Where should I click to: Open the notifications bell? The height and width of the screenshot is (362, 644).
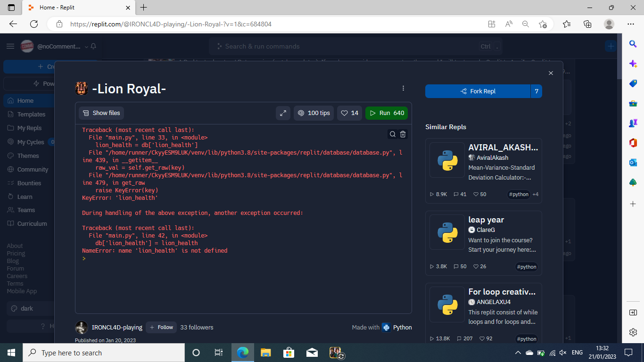pyautogui.click(x=93, y=46)
